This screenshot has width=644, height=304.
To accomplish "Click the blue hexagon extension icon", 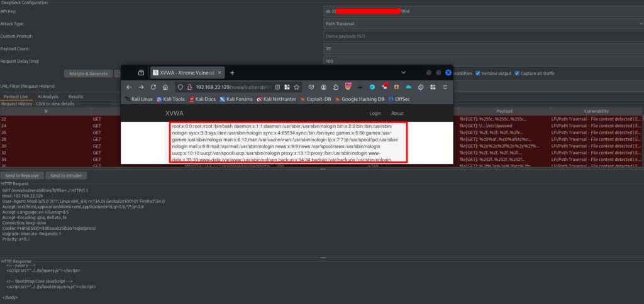I will click(x=372, y=87).
